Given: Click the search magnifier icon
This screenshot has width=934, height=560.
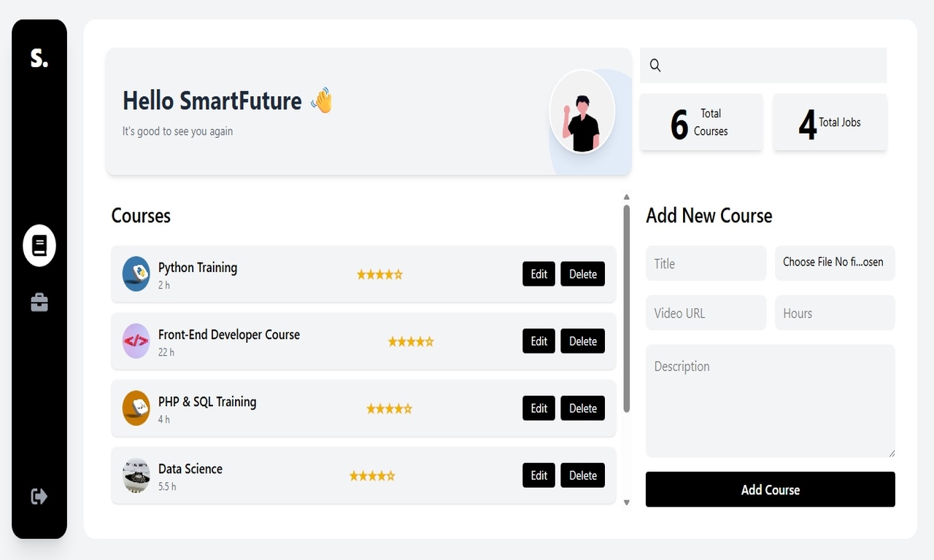Looking at the screenshot, I should [x=655, y=66].
